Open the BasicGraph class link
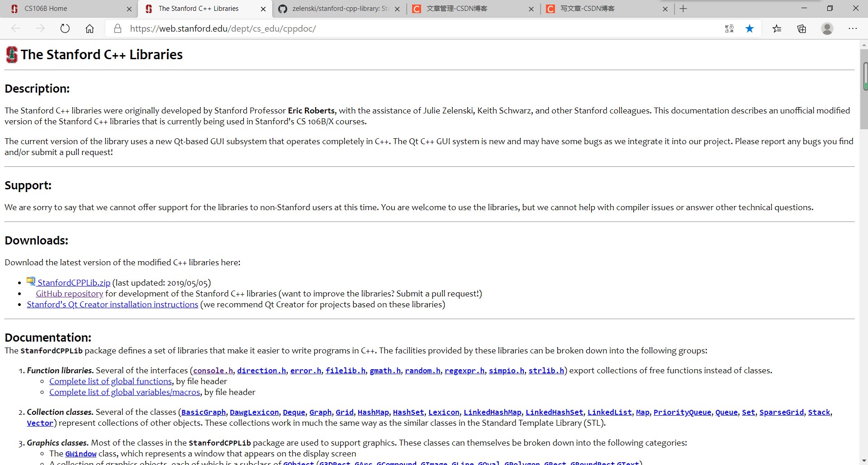This screenshot has width=868, height=465. 204,412
